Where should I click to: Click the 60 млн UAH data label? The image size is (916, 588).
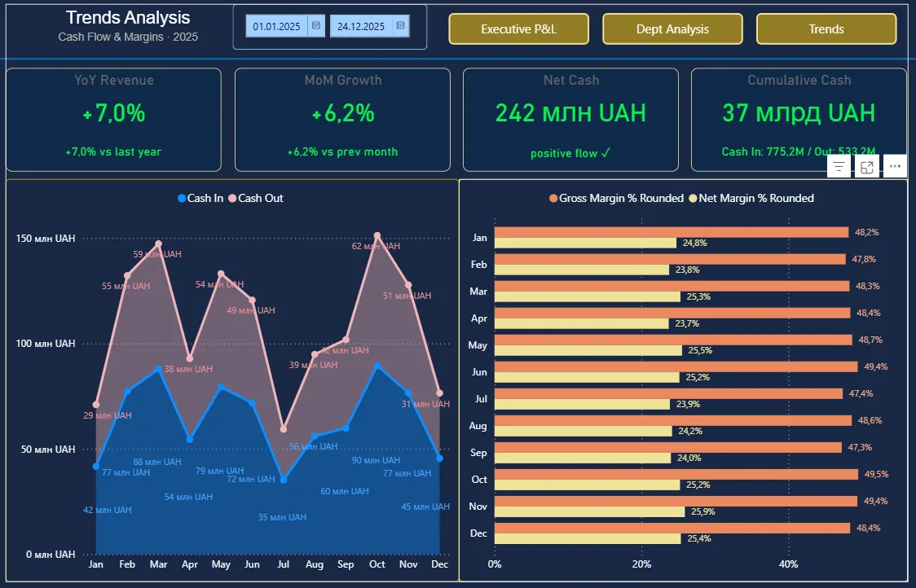[345, 492]
